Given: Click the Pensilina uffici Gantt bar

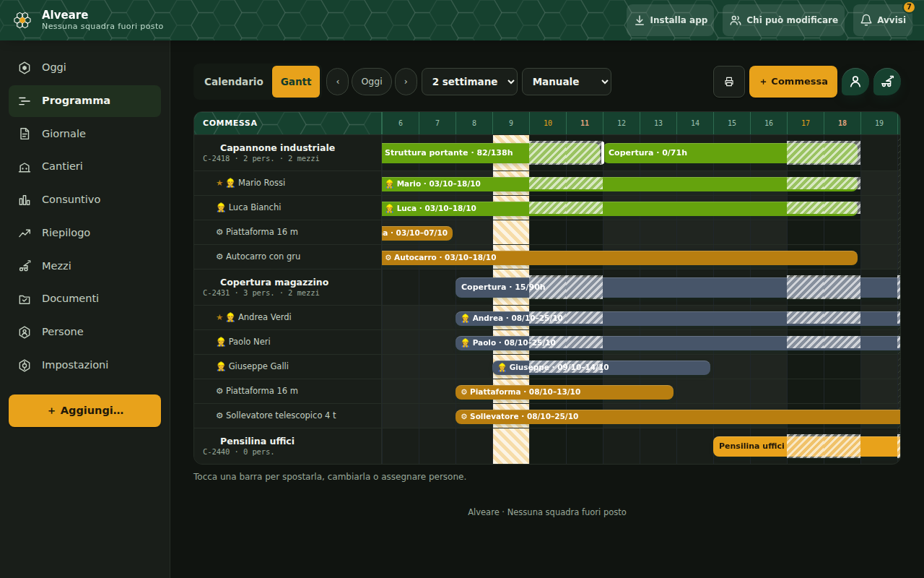Looking at the screenshot, I should pos(806,447).
